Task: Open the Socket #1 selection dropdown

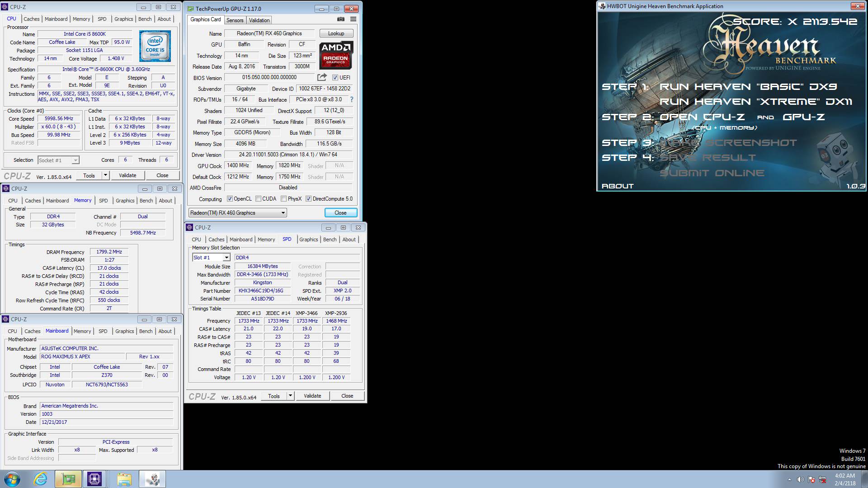Action: click(58, 160)
